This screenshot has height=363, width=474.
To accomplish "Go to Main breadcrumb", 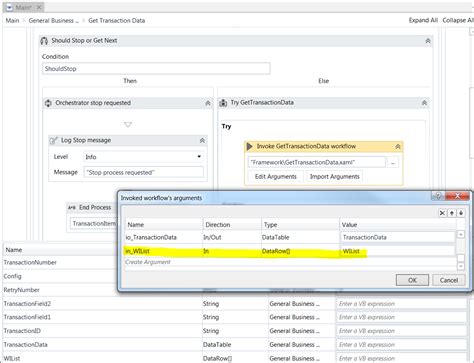I will (x=12, y=21).
